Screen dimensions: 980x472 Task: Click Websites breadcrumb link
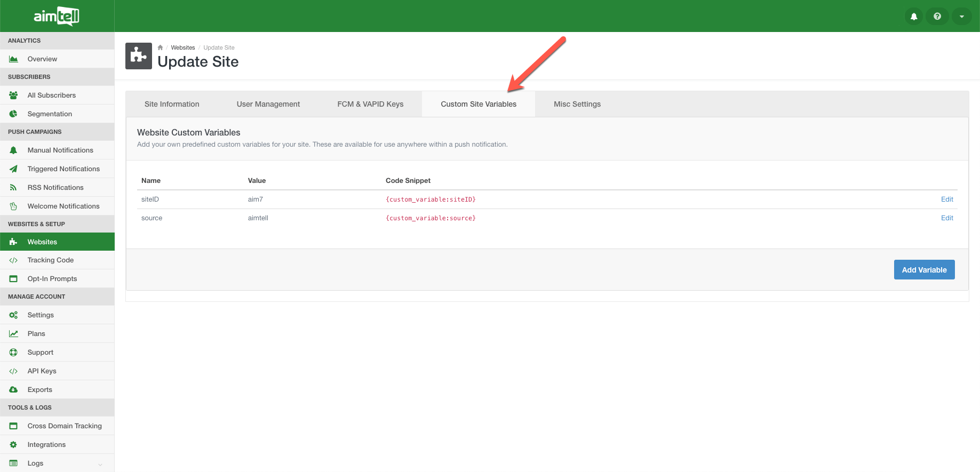coord(182,47)
